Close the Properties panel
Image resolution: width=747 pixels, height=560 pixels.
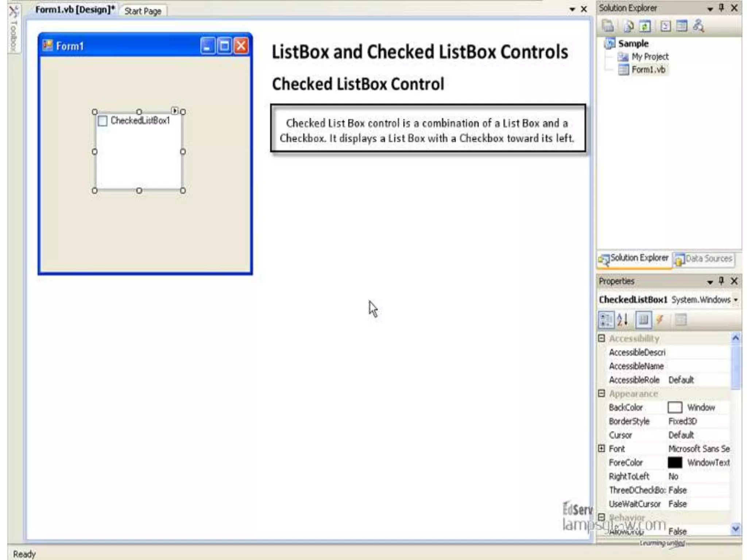tap(734, 281)
